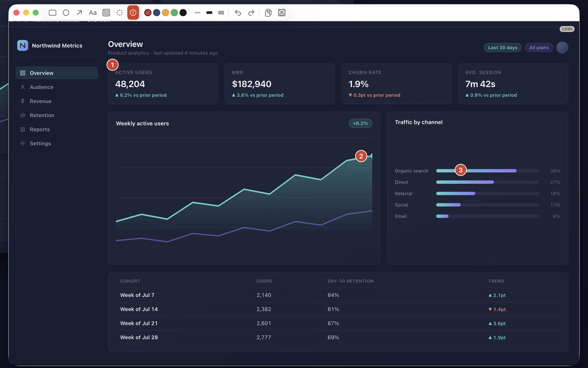The height and width of the screenshot is (368, 588).
Task: Select the pixelate blur tool
Action: tap(106, 13)
